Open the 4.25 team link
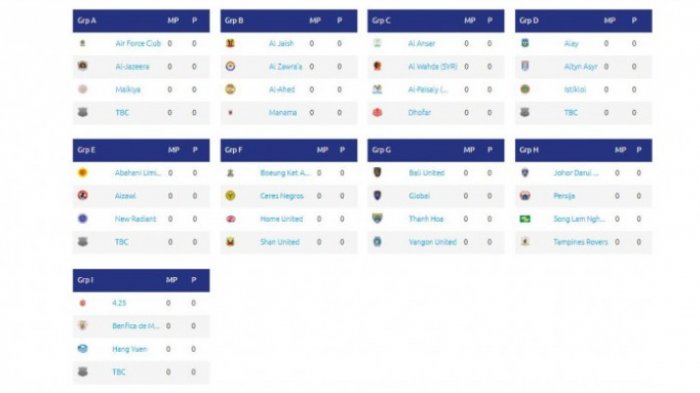Image resolution: width=700 pixels, height=393 pixels. coord(119,303)
